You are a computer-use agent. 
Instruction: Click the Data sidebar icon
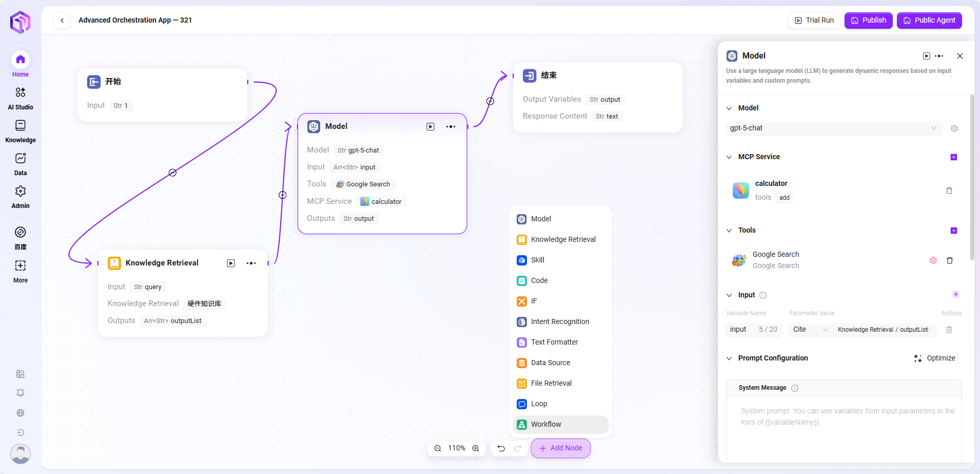[x=21, y=159]
